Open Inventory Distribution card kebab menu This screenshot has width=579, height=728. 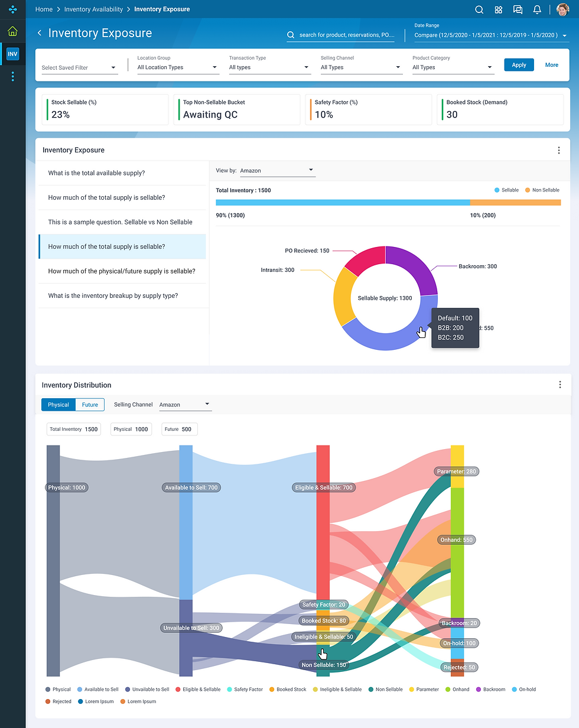[x=560, y=385]
